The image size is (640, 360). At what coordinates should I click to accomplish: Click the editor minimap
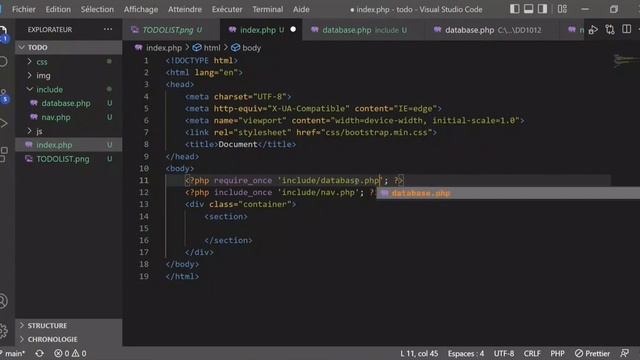(x=626, y=61)
